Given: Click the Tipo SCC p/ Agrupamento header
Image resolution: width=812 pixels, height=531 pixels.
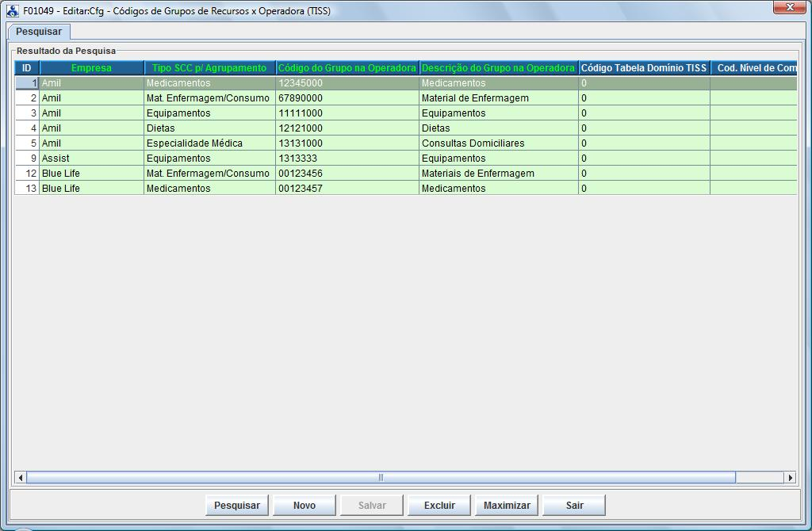Looking at the screenshot, I should tap(209, 68).
